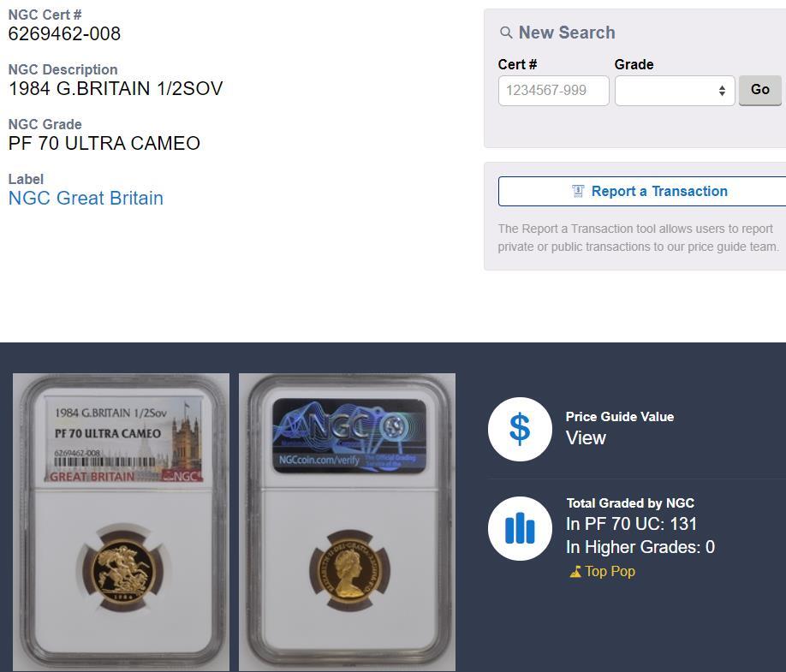Focus the Cert # input field
Screen dimensions: 786x672
(553, 91)
